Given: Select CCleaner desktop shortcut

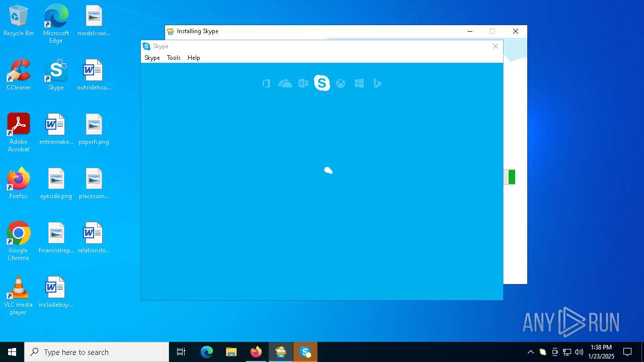Looking at the screenshot, I should point(19,75).
